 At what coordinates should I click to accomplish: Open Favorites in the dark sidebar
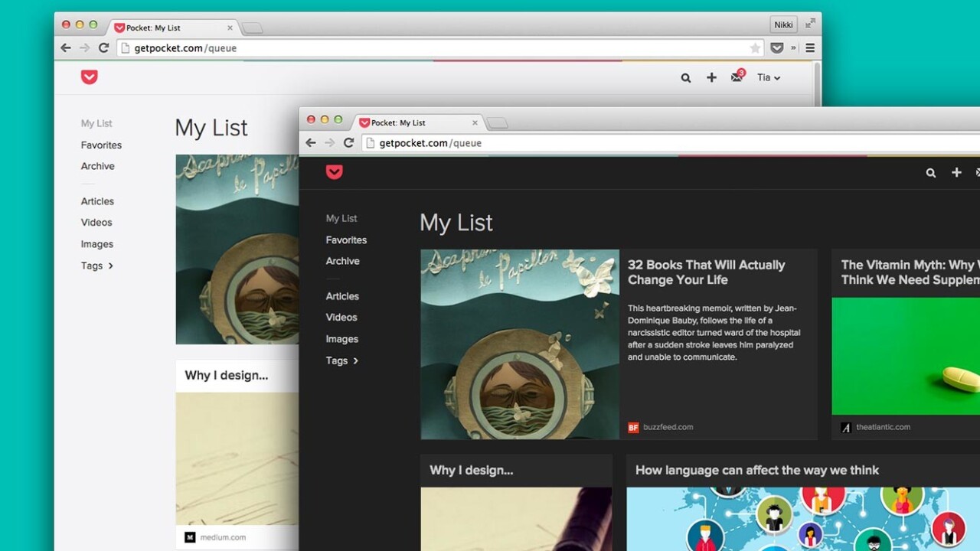click(x=346, y=240)
